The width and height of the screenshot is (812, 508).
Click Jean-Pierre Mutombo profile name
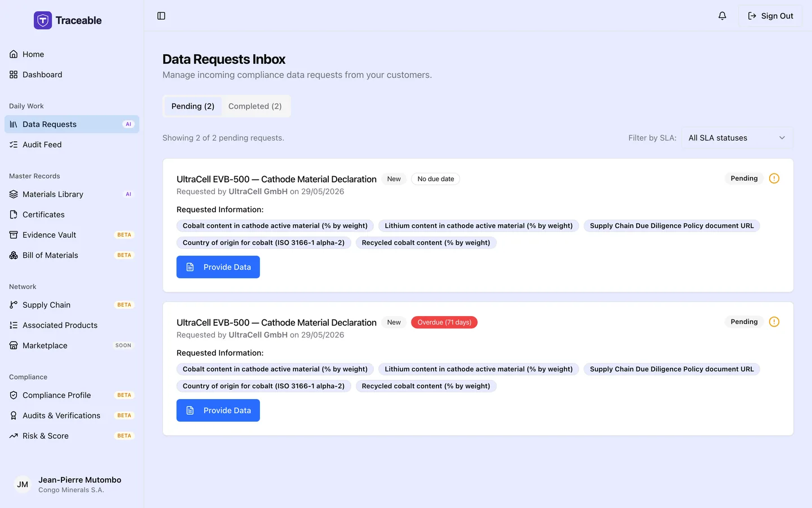coord(80,480)
